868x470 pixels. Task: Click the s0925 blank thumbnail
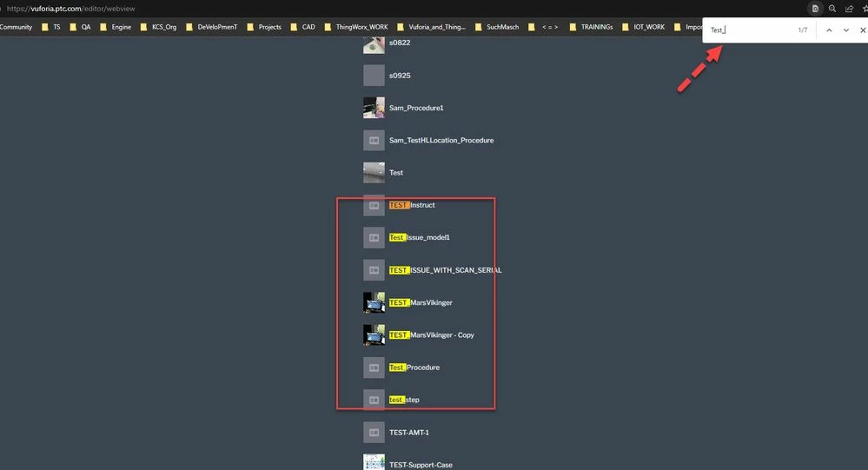pyautogui.click(x=374, y=76)
